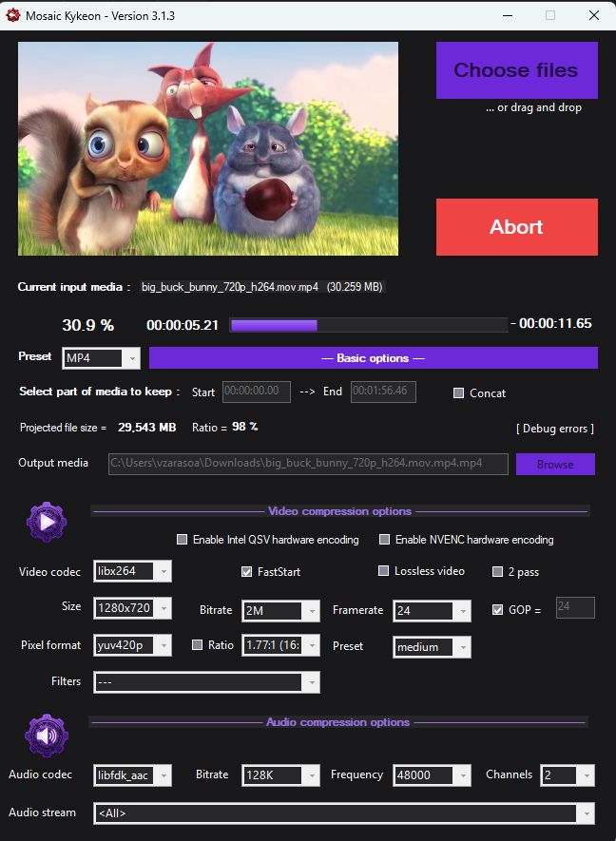Open the Audio stream dropdown

(344, 813)
